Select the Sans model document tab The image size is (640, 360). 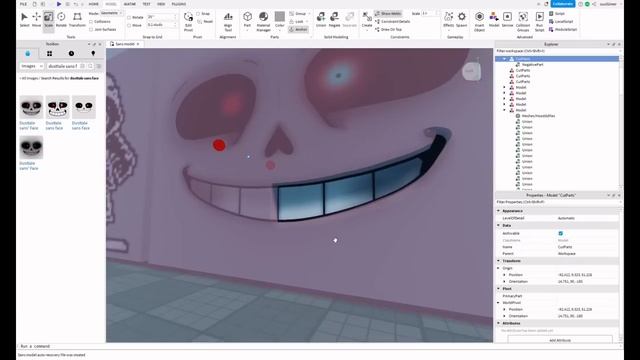124,44
